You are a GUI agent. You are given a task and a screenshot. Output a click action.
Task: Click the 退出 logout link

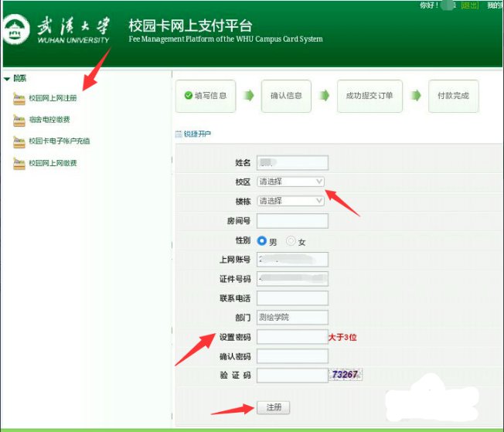(470, 5)
